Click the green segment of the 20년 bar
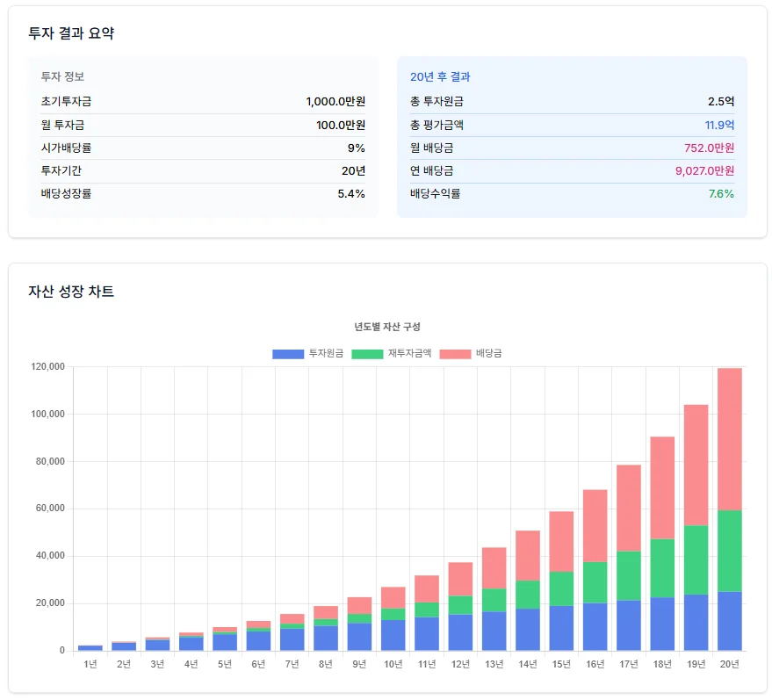Screen dimensions: 772x700 [729, 551]
